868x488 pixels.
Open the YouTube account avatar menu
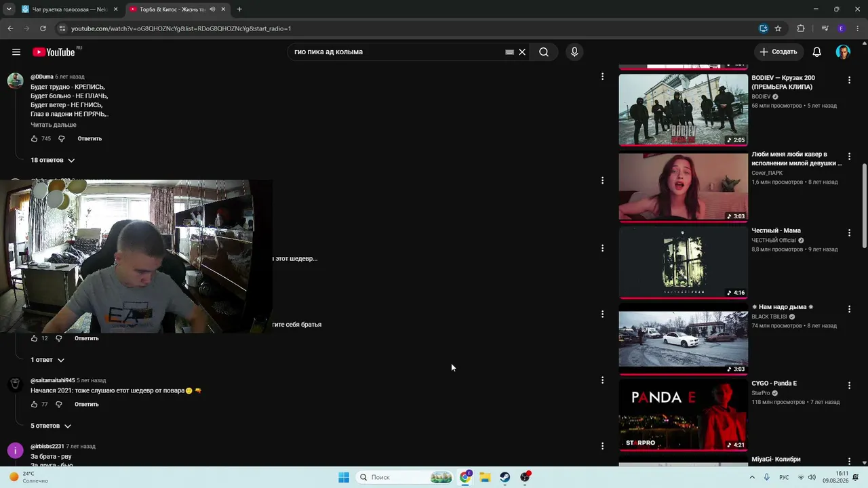point(843,52)
